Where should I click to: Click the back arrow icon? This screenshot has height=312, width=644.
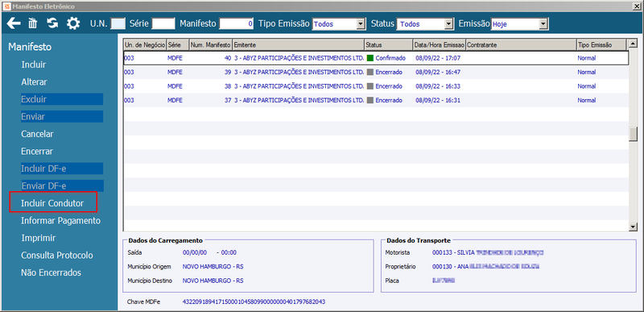(x=14, y=23)
